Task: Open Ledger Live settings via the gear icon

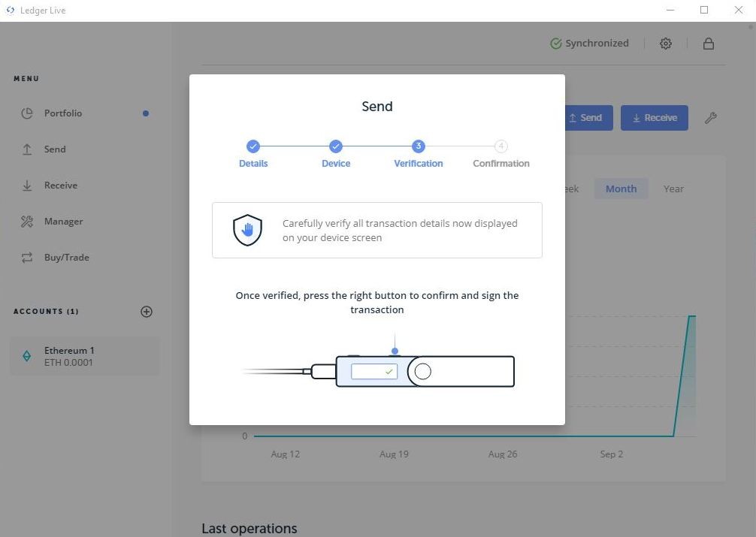Action: point(665,43)
